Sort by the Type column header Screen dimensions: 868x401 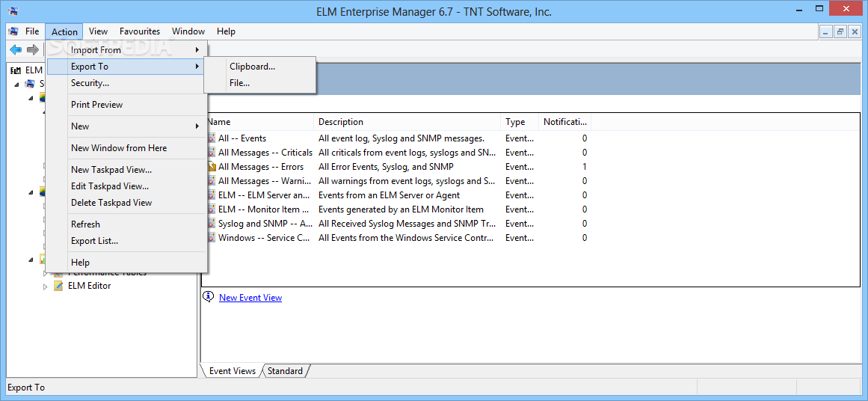[x=520, y=122]
